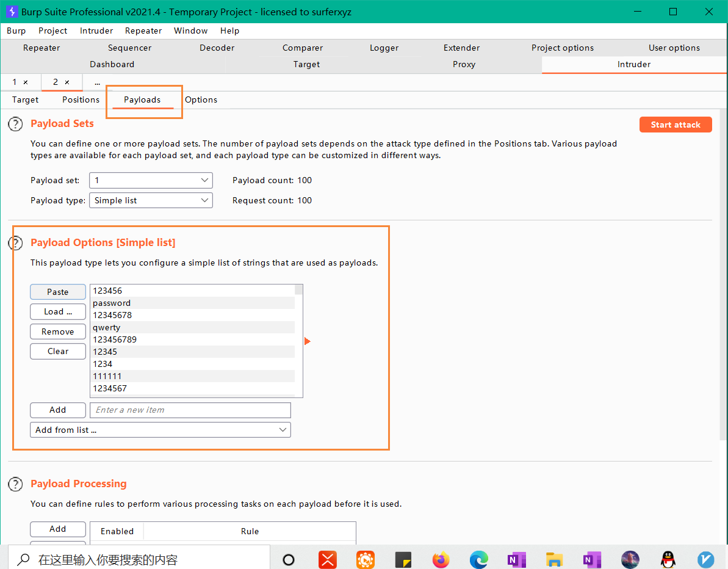Open the Repeater main tab
The width and height of the screenshot is (728, 569).
coord(41,48)
